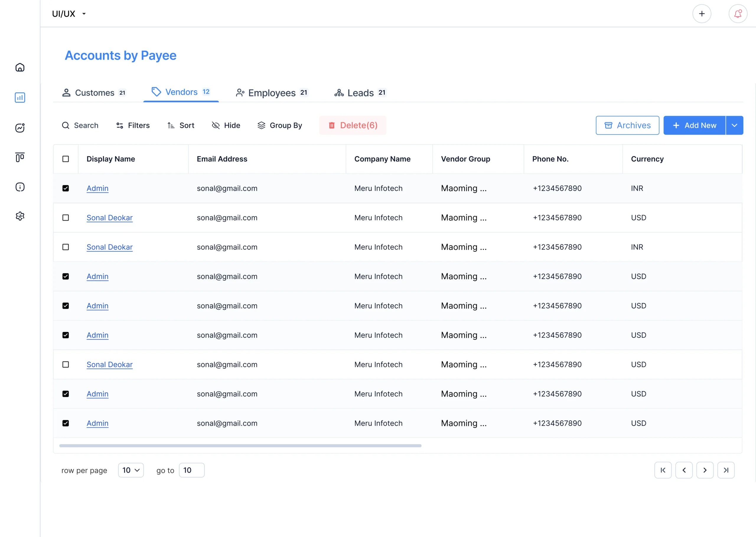Open the home icon in sidebar
The width and height of the screenshot is (756, 537).
[20, 68]
